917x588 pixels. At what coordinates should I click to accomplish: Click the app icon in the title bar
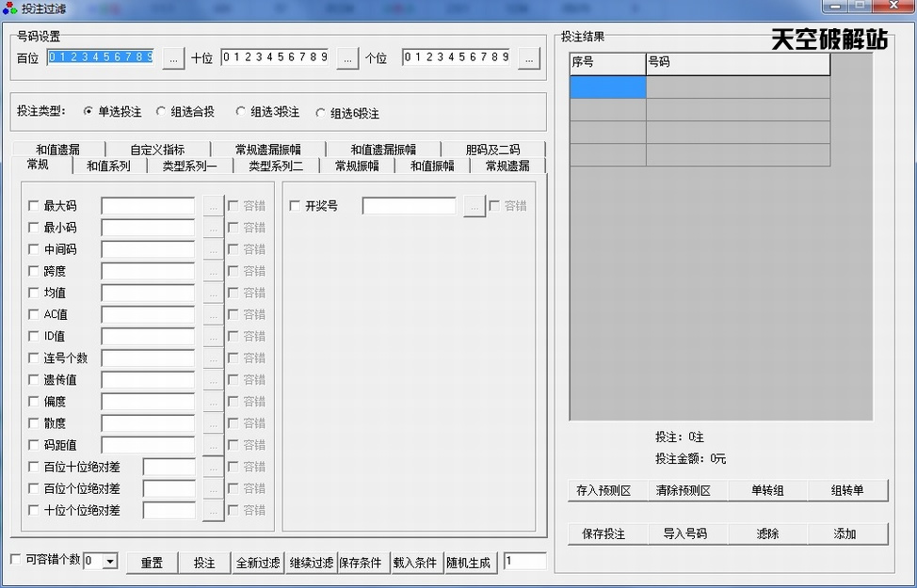point(9,8)
